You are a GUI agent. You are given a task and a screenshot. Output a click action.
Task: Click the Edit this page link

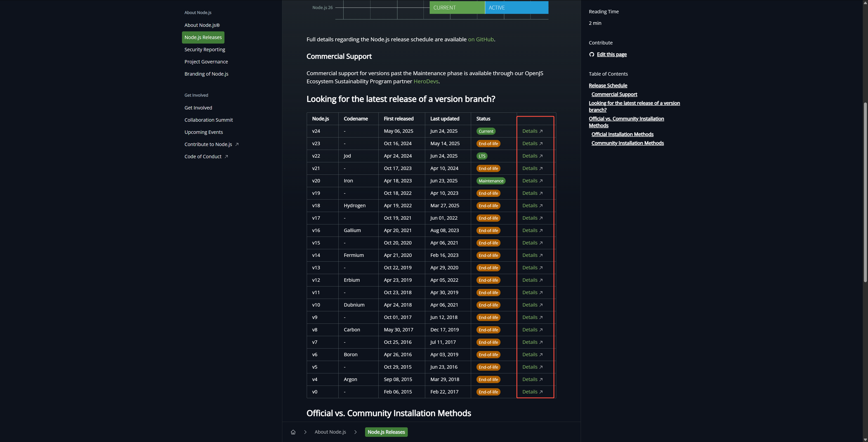[x=612, y=54]
